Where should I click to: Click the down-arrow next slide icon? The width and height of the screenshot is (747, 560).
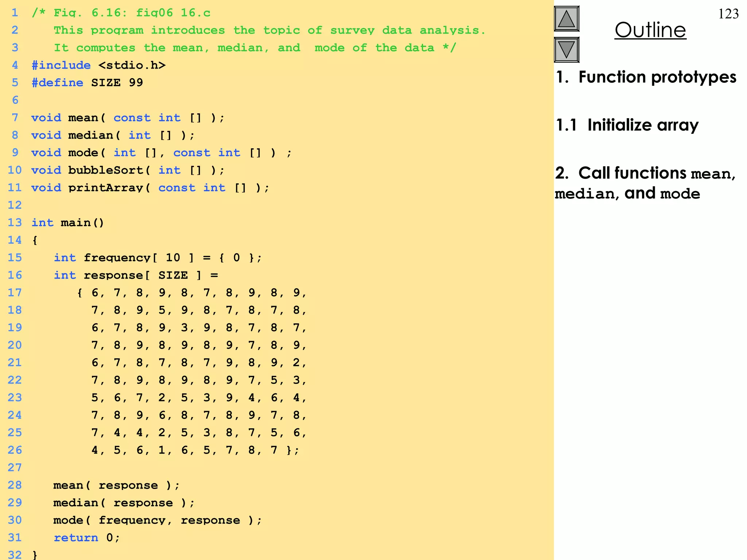click(566, 50)
